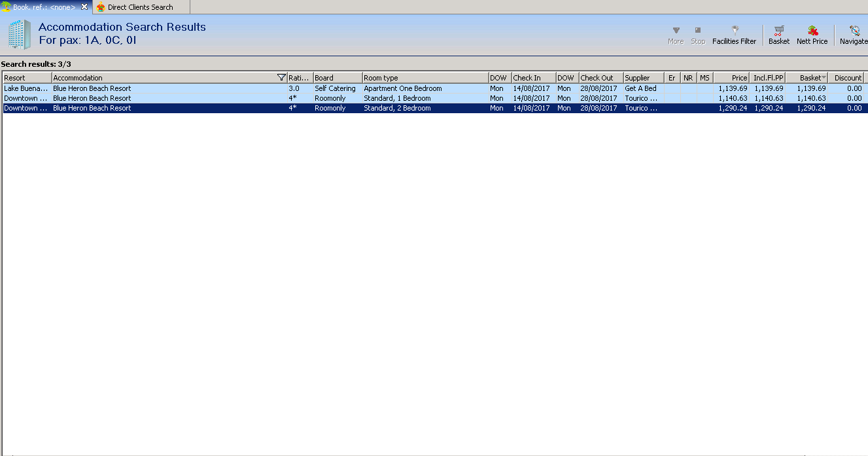This screenshot has height=456, width=868.
Task: Click the Basket column sort arrow
Action: (x=824, y=78)
